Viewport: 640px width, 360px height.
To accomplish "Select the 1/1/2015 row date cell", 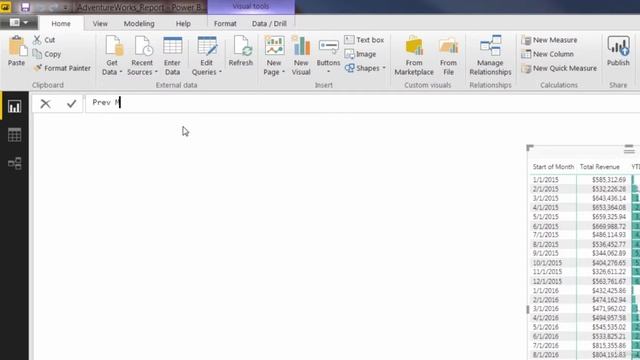I will click(545, 180).
